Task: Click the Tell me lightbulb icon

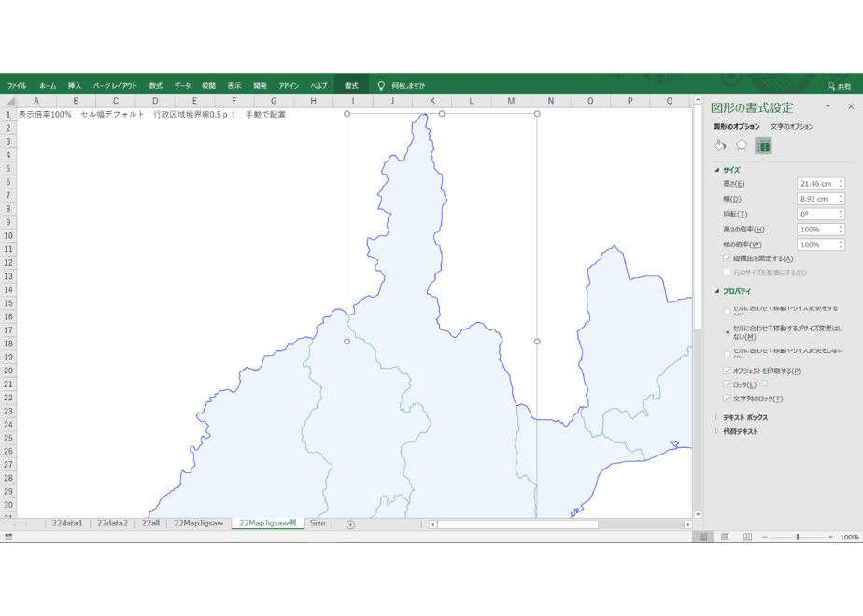Action: coord(381,85)
